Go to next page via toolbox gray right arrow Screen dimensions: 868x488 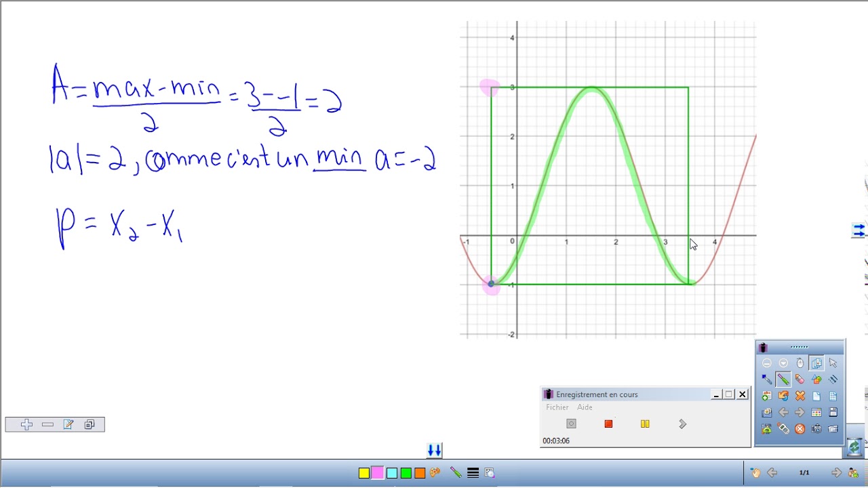(800, 412)
